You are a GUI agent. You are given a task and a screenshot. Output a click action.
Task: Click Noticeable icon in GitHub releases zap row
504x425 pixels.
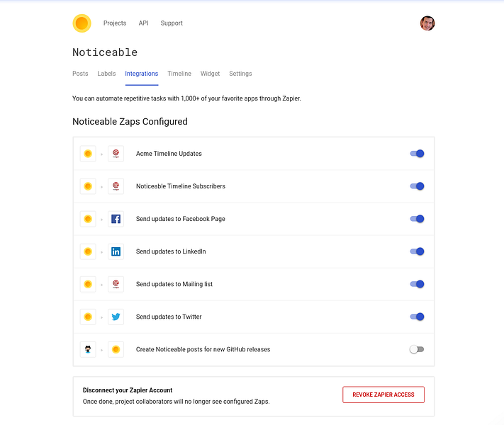[116, 349]
